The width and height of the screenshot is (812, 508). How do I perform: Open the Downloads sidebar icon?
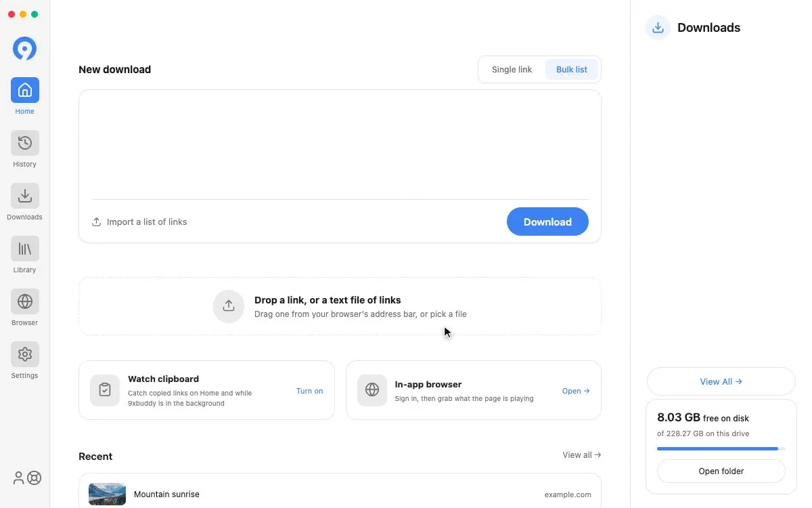[x=24, y=196]
